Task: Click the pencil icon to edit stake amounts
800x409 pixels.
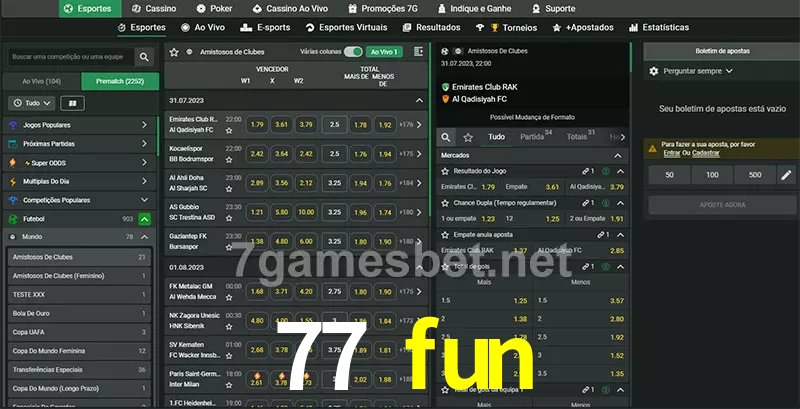Action: pos(785,175)
